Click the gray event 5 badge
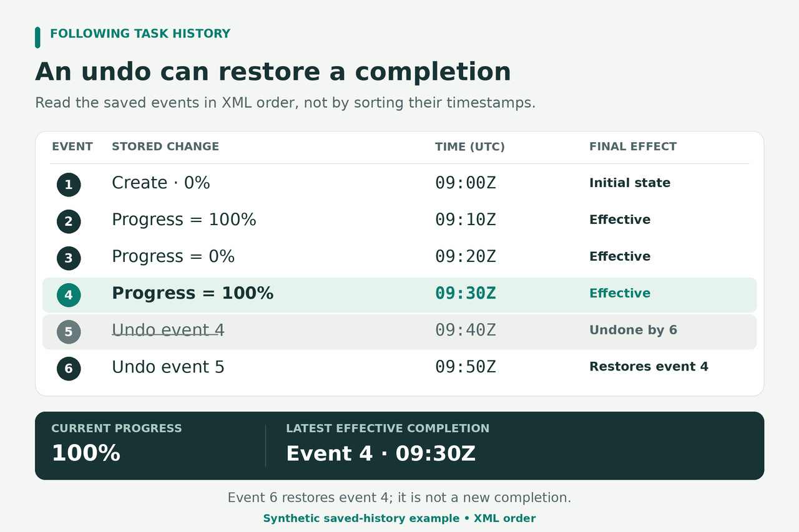This screenshot has width=799, height=532. point(69,332)
